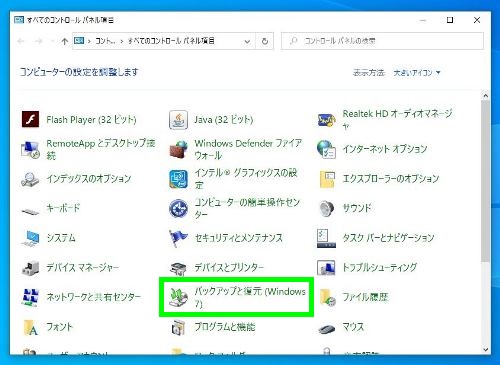This screenshot has width=500, height=365.
Task: Expand the address bar history dropdown
Action: pyautogui.click(x=247, y=41)
